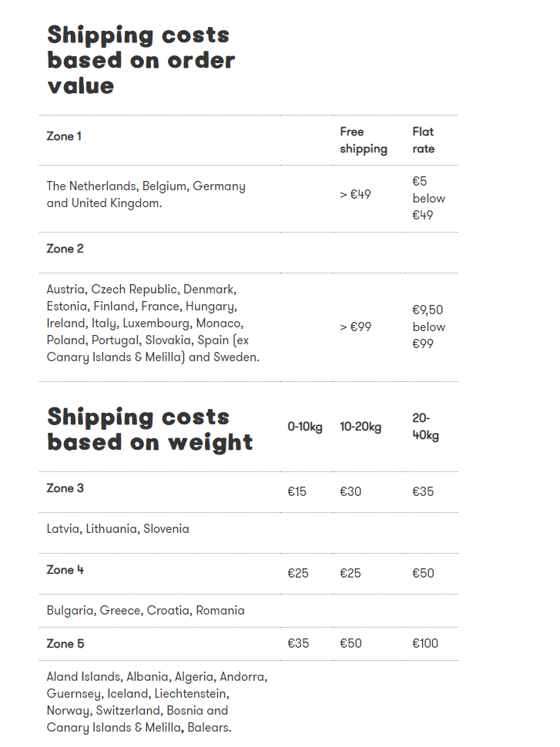Select the Zone 2 row label
The width and height of the screenshot is (560, 747).
(x=65, y=249)
